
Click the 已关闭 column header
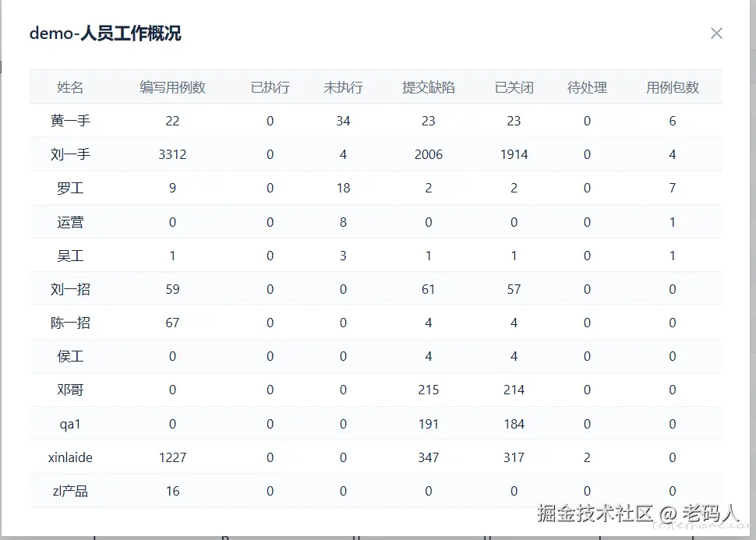pos(514,87)
